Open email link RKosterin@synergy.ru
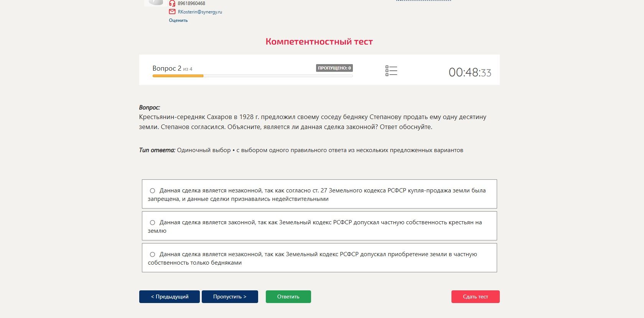The width and height of the screenshot is (644, 318). 200,12
